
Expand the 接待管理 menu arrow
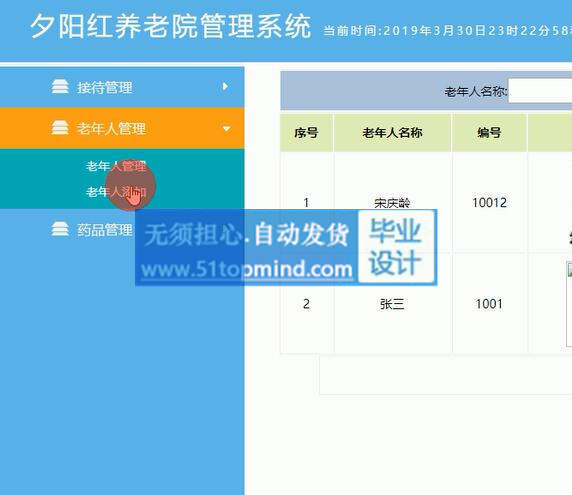tap(225, 86)
